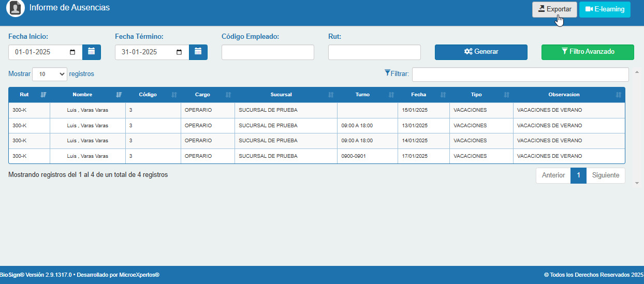644x284 pixels.
Task: Click Todos los Derechos Reservados 2025 text
Action: (594, 275)
